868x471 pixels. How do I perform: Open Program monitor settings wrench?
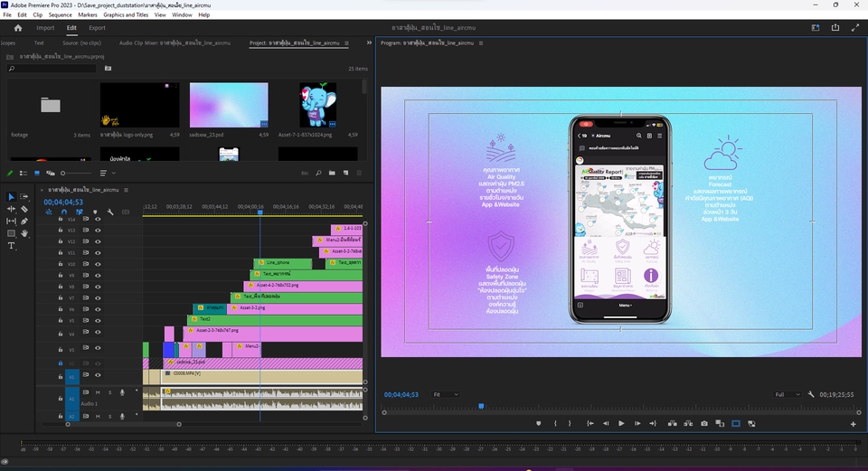[811, 395]
